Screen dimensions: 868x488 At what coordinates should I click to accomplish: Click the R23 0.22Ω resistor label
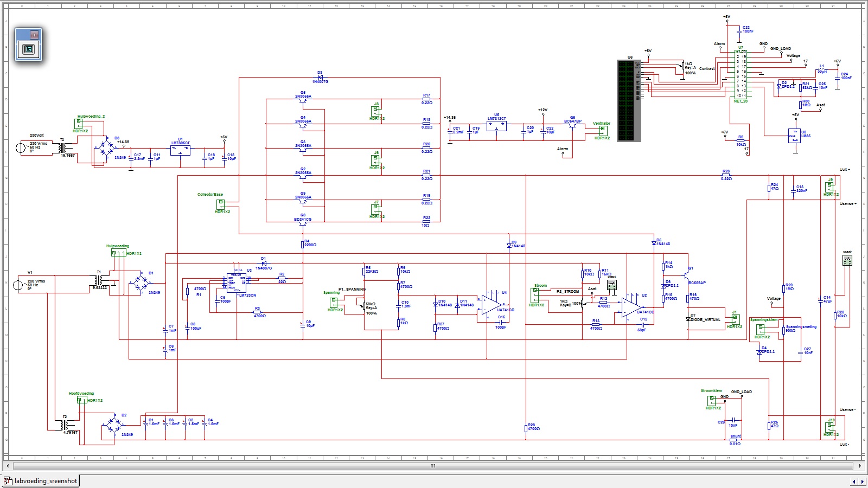[x=726, y=175]
